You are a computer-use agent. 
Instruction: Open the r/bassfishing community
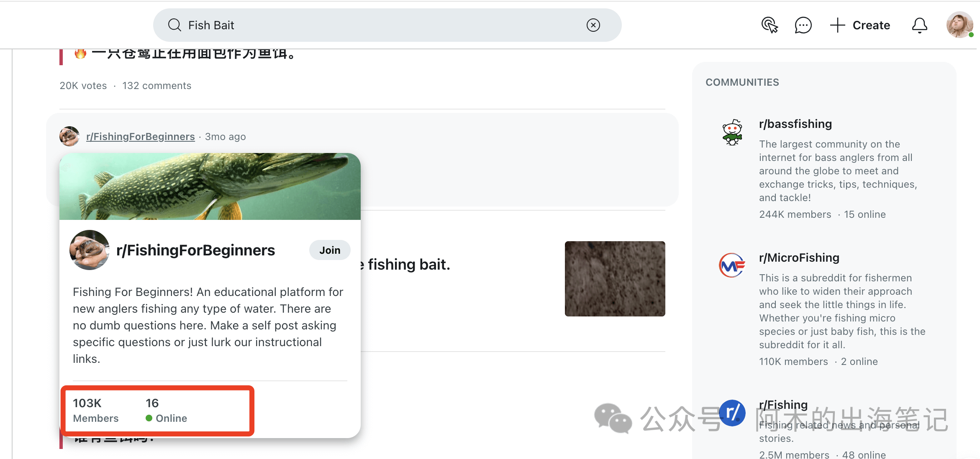pyautogui.click(x=795, y=124)
